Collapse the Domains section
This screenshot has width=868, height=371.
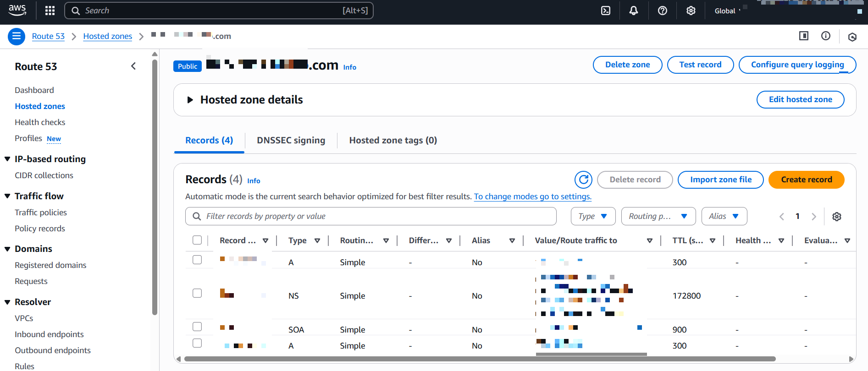(x=7, y=249)
